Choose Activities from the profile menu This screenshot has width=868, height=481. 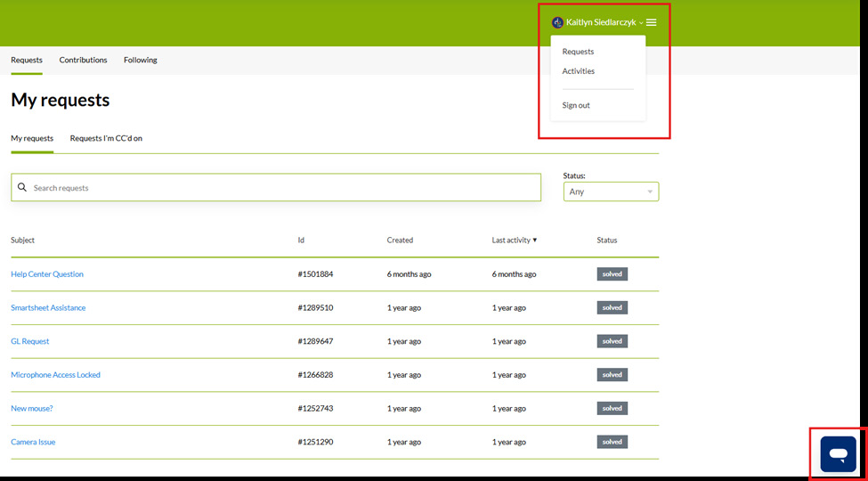click(x=578, y=71)
